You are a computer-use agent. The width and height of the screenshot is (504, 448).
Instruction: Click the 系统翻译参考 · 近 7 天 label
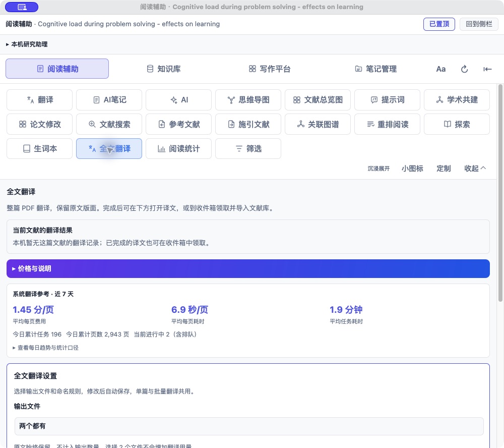(43, 294)
